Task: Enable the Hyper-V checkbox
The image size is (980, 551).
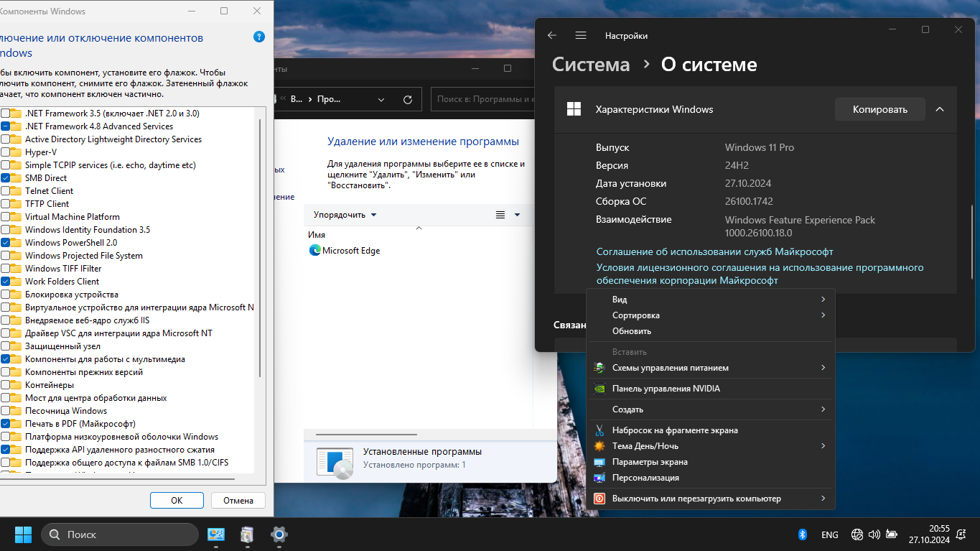Action: pyautogui.click(x=6, y=152)
